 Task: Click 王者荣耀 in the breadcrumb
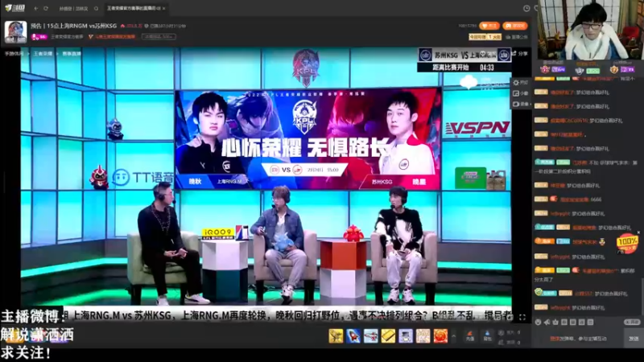tap(43, 54)
